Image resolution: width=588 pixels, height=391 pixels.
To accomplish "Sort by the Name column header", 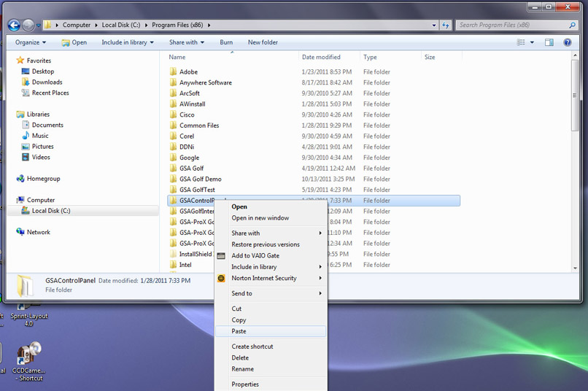I will 177,57.
